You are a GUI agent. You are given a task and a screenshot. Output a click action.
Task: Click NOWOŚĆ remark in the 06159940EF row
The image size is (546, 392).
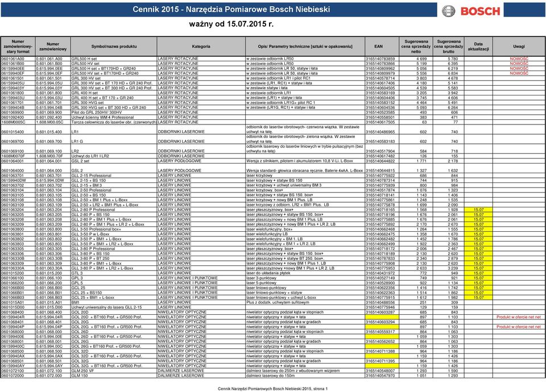point(519,73)
